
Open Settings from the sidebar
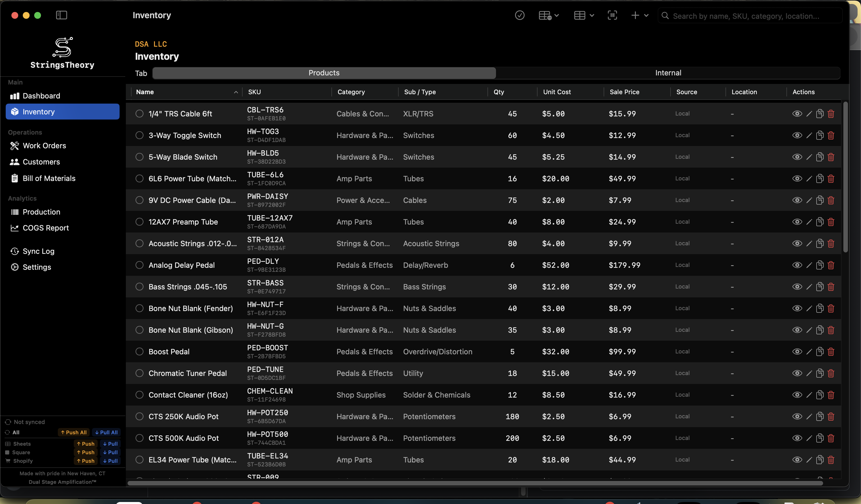coord(36,267)
